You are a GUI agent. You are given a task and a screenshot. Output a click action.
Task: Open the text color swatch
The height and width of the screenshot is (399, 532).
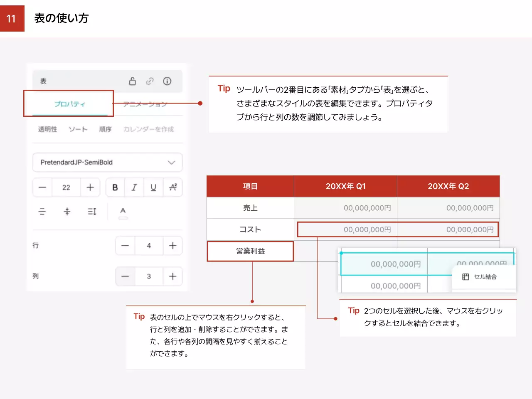(x=123, y=212)
